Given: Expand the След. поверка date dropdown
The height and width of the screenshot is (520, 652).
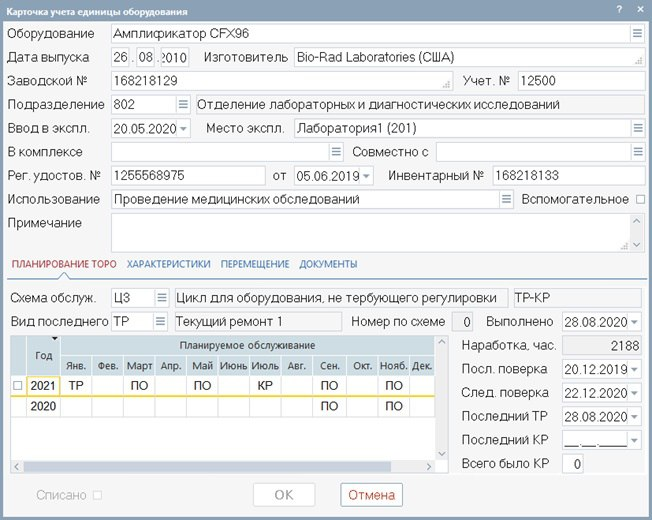Looking at the screenshot, I should tap(634, 393).
